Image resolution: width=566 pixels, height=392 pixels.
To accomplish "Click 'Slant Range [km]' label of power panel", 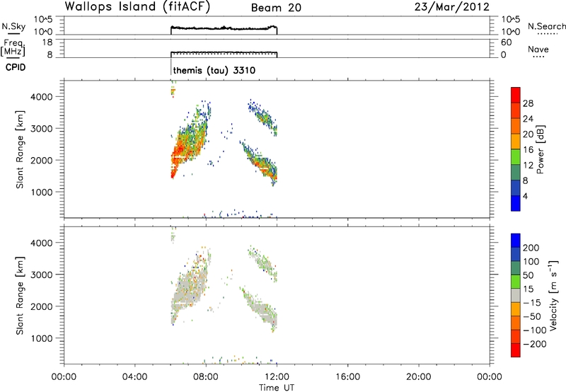I will (20, 149).
